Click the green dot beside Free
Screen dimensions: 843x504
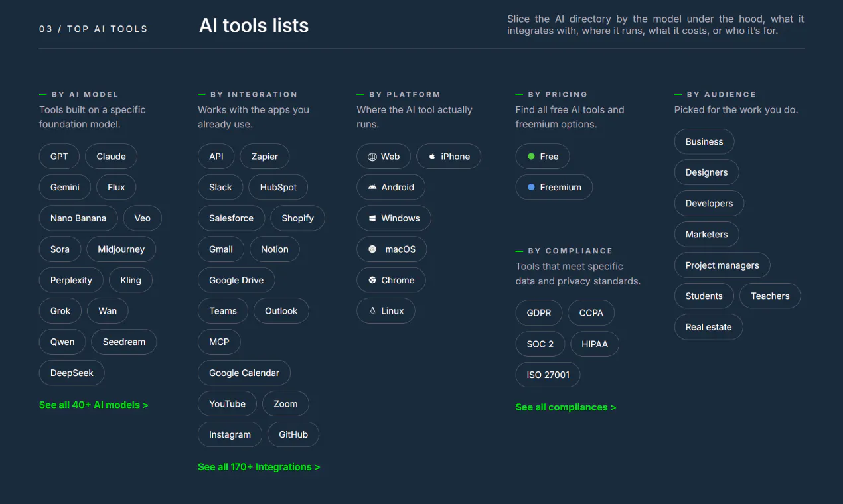pyautogui.click(x=531, y=157)
